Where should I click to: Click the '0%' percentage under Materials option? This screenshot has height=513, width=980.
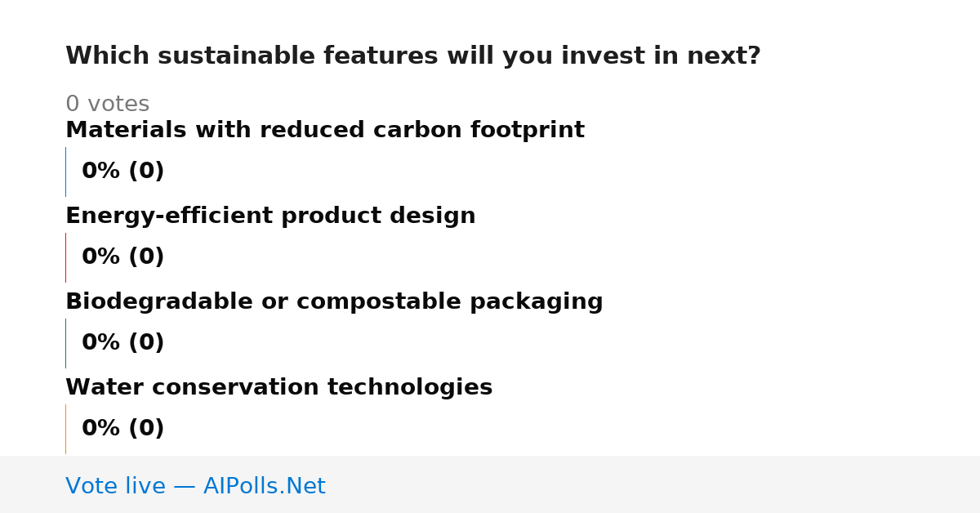click(101, 172)
